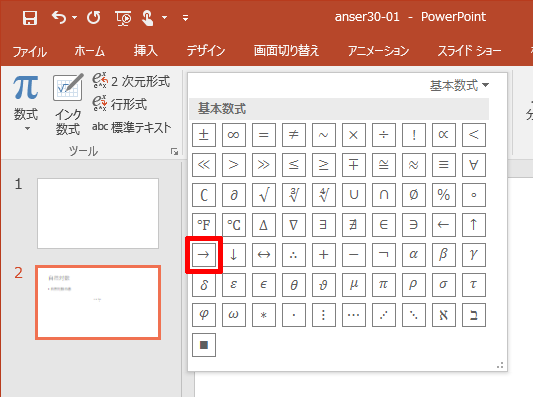Select 2 次元形式 professional format
Screen dimensions: 533x397
click(131, 81)
